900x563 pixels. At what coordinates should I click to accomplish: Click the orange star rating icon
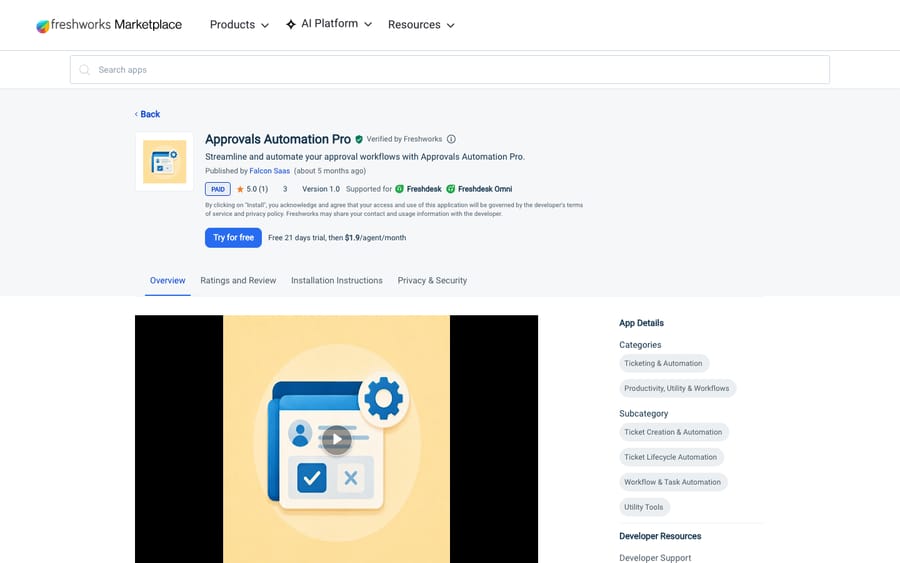[240, 189]
